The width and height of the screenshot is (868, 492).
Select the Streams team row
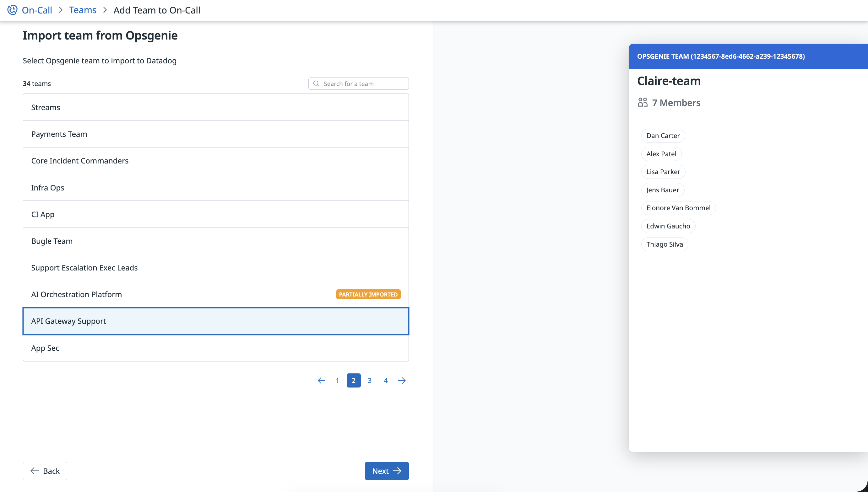pyautogui.click(x=216, y=107)
